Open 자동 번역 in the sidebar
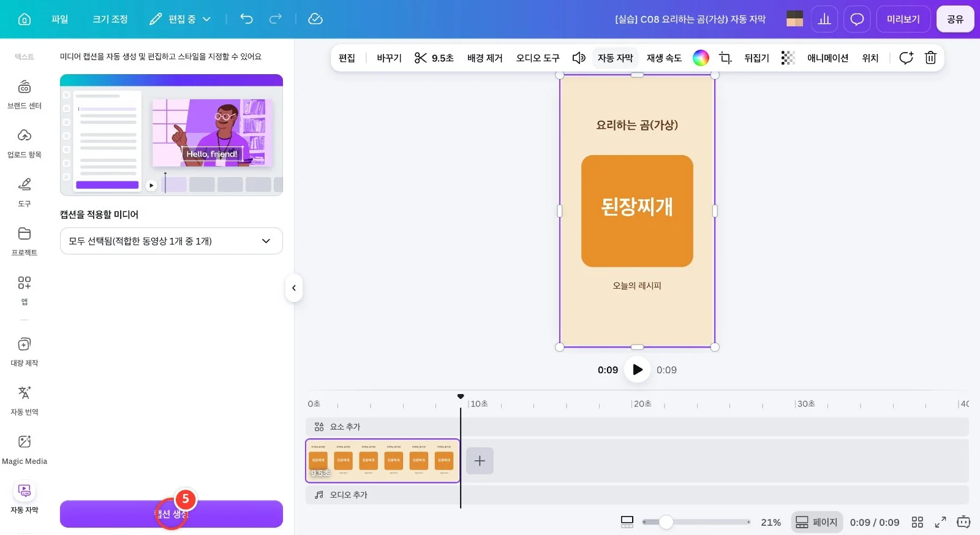The image size is (980, 535). (x=24, y=401)
